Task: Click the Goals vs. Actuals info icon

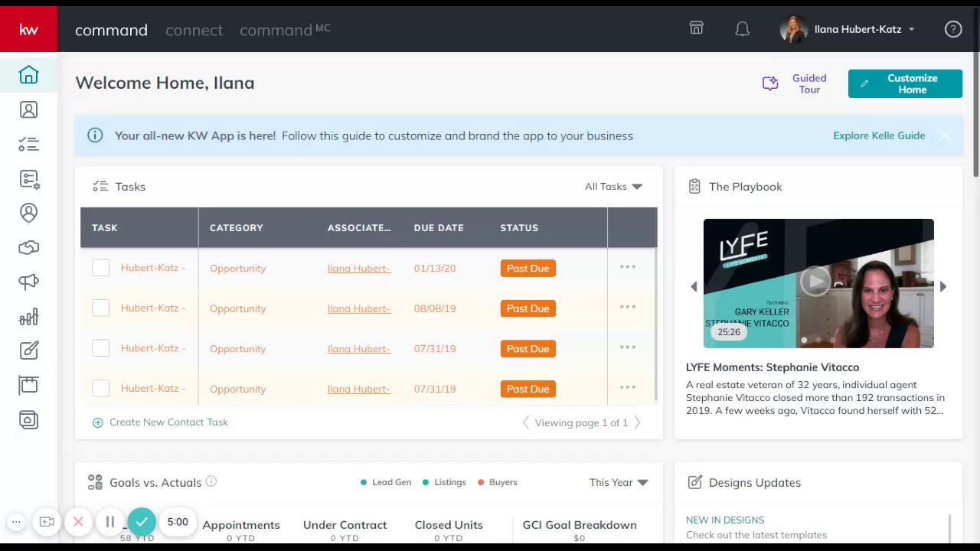Action: point(211,481)
